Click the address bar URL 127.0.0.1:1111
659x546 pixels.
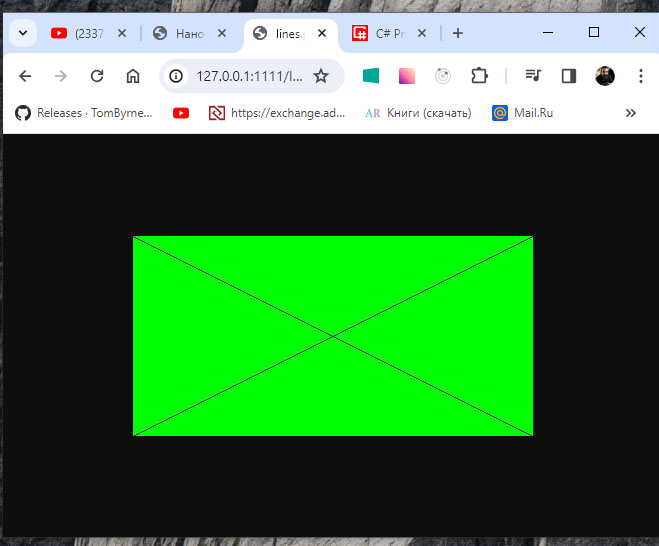click(x=250, y=76)
